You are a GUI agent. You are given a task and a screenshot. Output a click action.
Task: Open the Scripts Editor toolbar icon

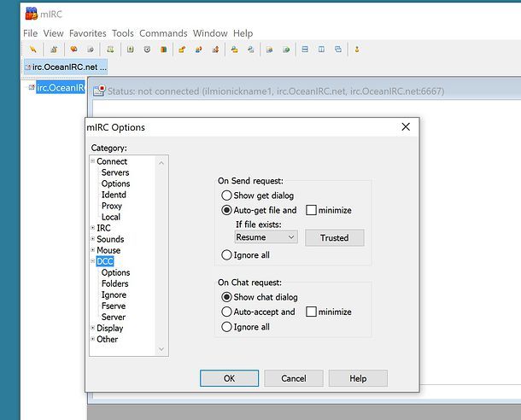(x=110, y=50)
